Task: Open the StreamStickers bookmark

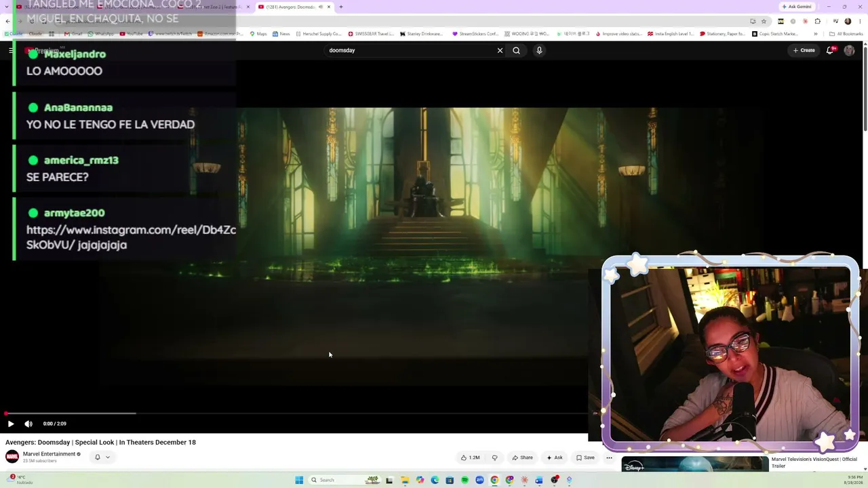Action: 475,34
